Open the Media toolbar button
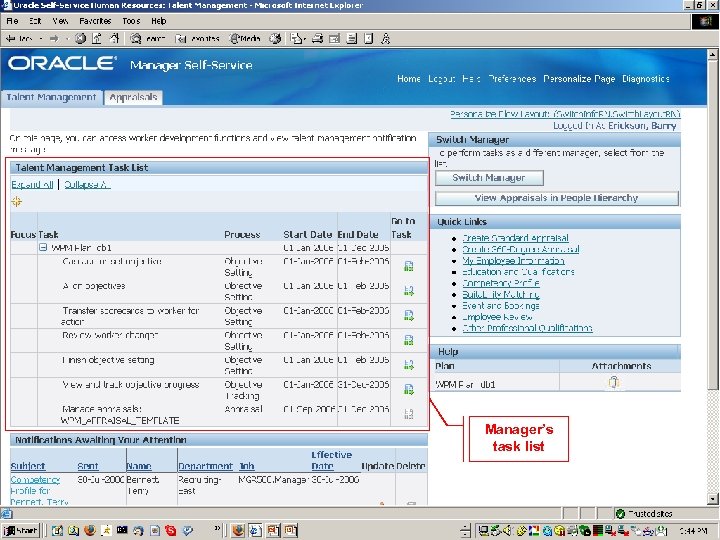Viewport: 720px width, 540px height. pyautogui.click(x=245, y=39)
